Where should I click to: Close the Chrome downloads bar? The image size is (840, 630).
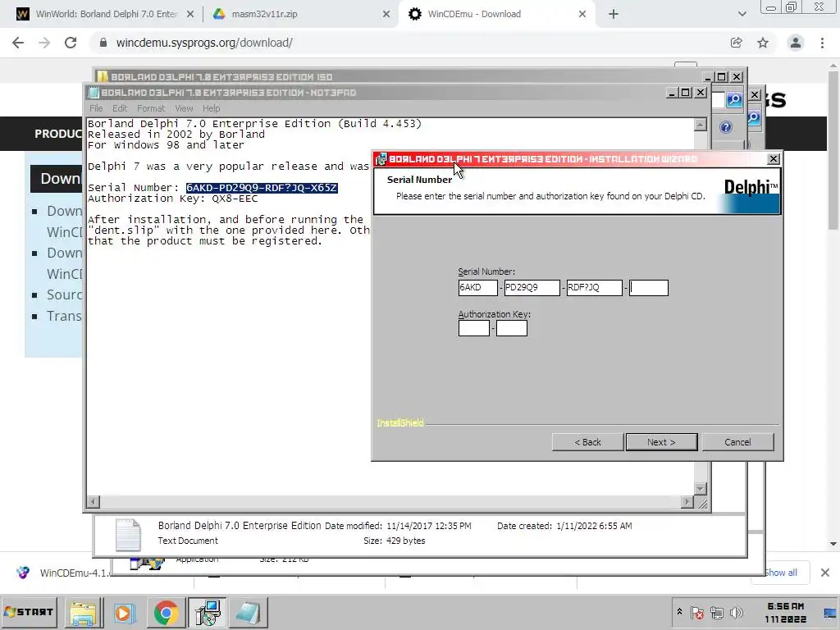click(825, 573)
